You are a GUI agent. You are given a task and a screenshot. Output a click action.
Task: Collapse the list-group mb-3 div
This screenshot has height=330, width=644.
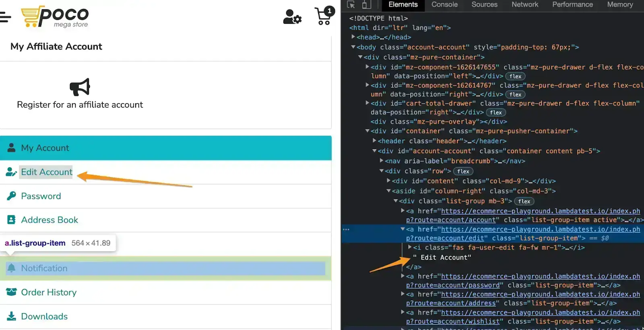pos(396,201)
